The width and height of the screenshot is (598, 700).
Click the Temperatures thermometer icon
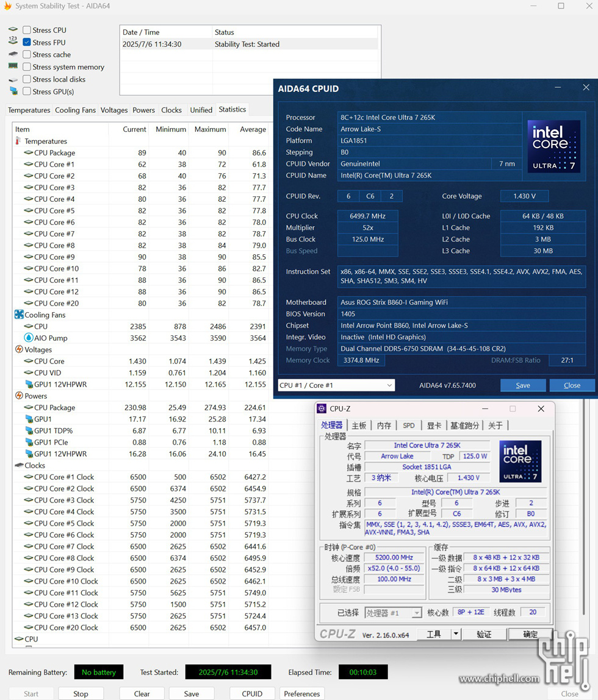[x=18, y=141]
